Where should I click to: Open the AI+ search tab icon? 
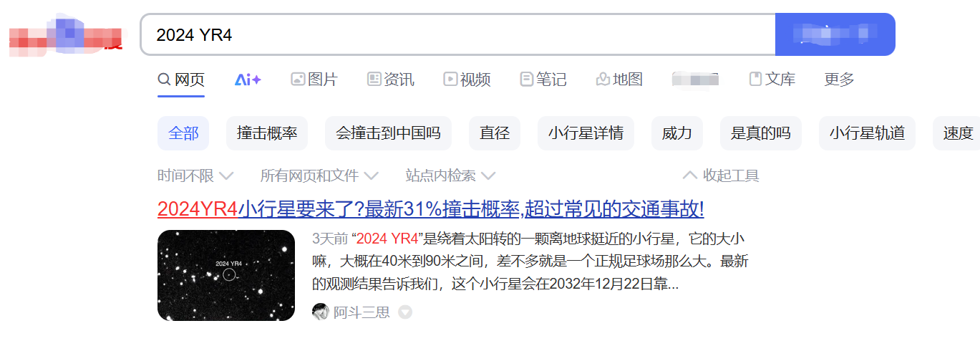pyautogui.click(x=248, y=80)
